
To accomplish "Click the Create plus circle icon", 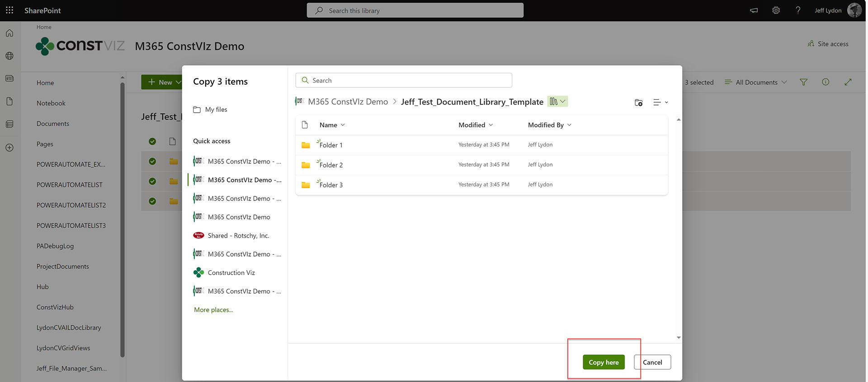I will point(9,148).
